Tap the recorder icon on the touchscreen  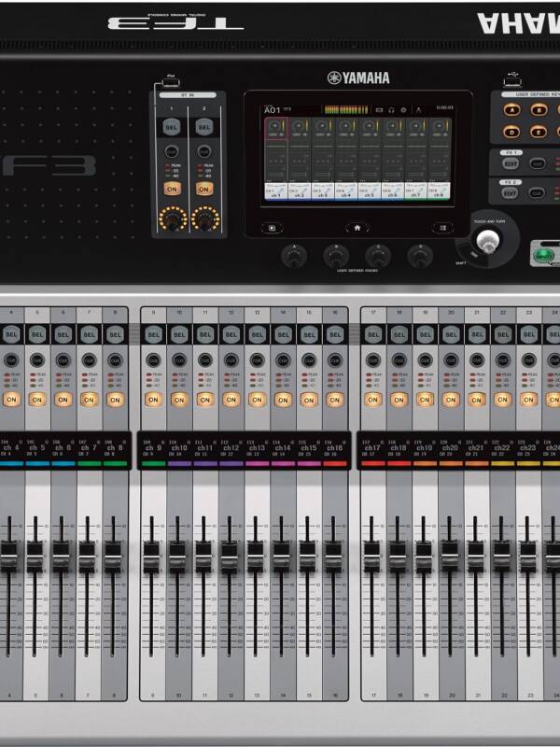[379, 110]
